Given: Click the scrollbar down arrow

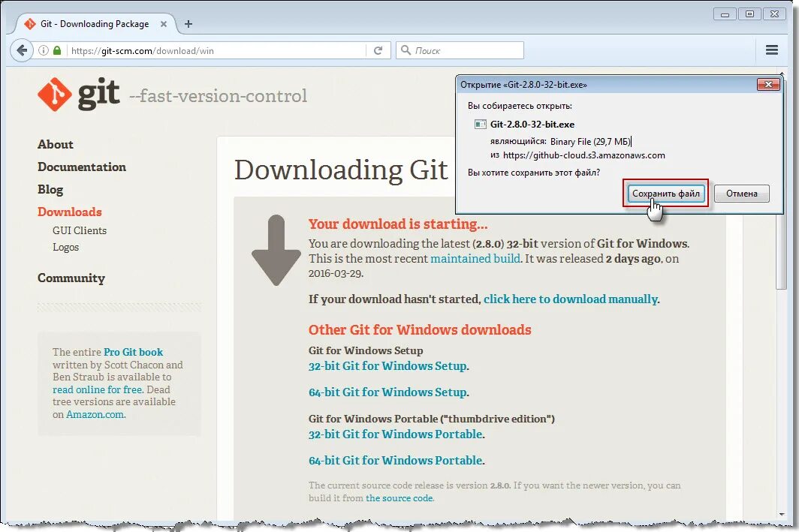Looking at the screenshot, I should coord(782,514).
